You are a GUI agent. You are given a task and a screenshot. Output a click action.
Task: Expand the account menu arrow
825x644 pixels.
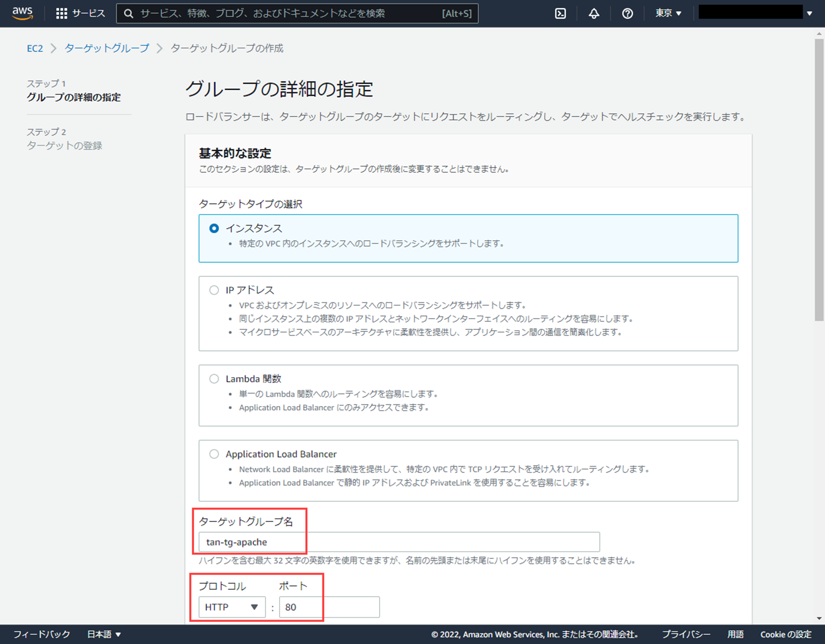click(810, 13)
